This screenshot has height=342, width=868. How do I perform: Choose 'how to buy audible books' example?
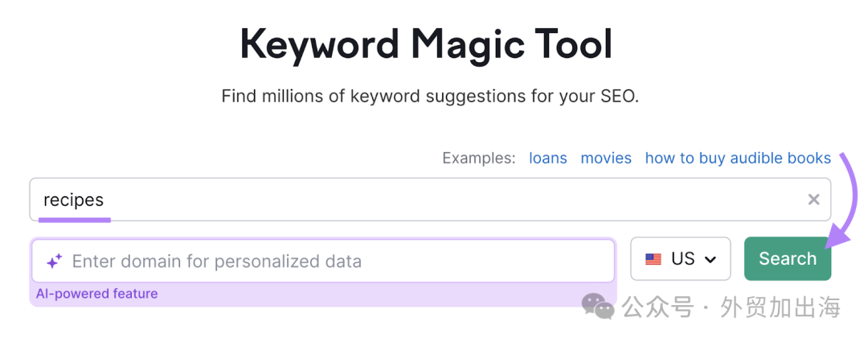point(738,158)
